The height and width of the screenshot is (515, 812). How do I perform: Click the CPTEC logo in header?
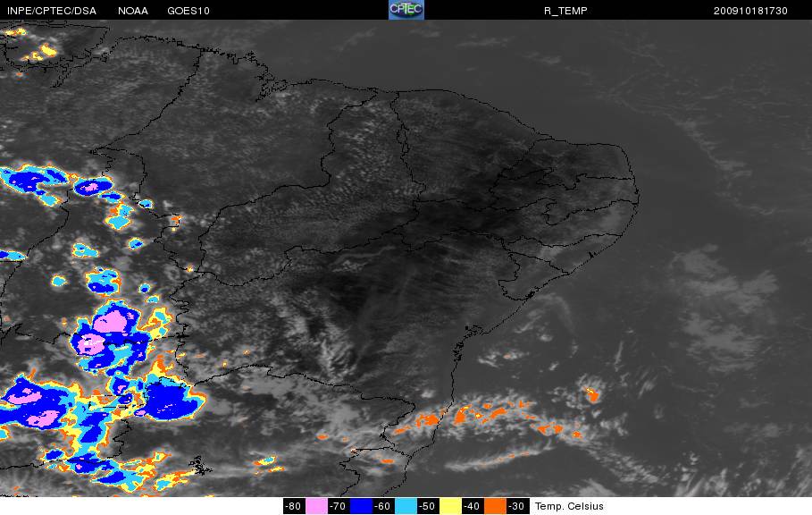[x=406, y=10]
